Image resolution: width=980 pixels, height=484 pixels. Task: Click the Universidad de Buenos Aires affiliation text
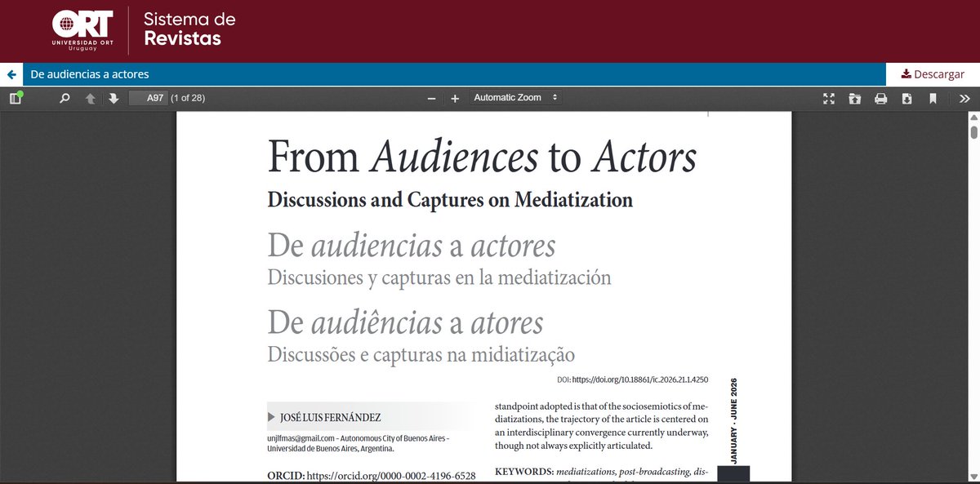pyautogui.click(x=331, y=449)
